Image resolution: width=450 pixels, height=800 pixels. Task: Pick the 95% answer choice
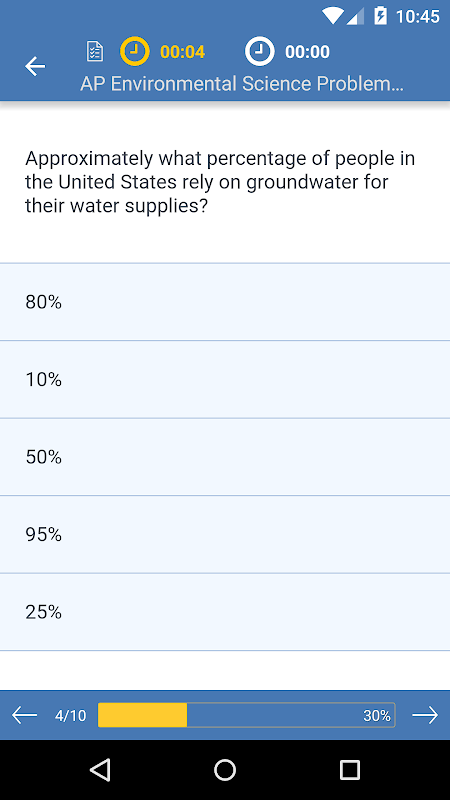tap(225, 535)
